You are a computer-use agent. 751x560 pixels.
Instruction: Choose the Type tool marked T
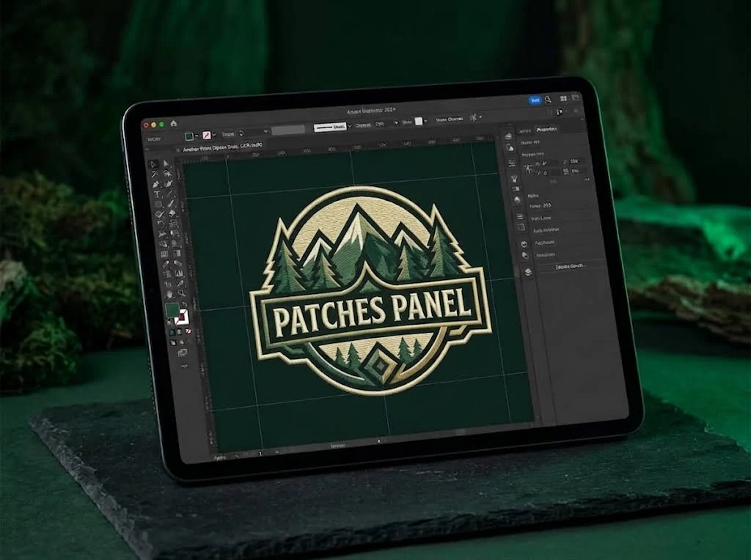157,195
